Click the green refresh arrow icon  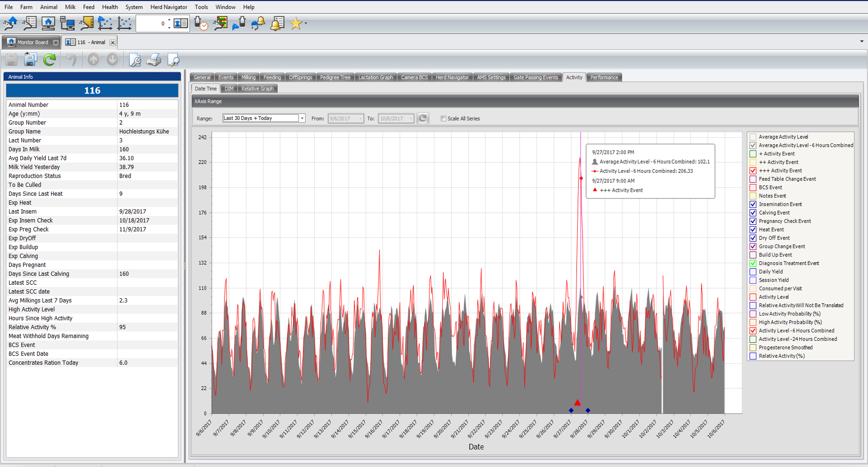click(50, 60)
